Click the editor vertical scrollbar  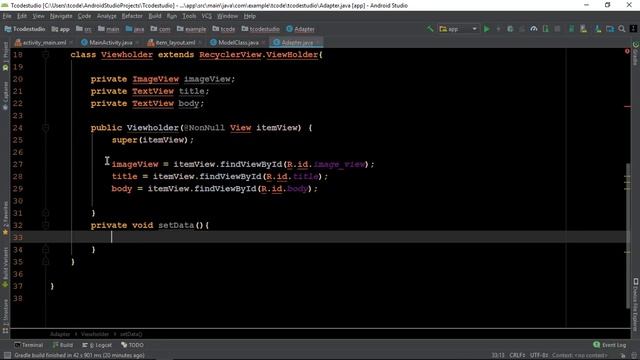627,236
